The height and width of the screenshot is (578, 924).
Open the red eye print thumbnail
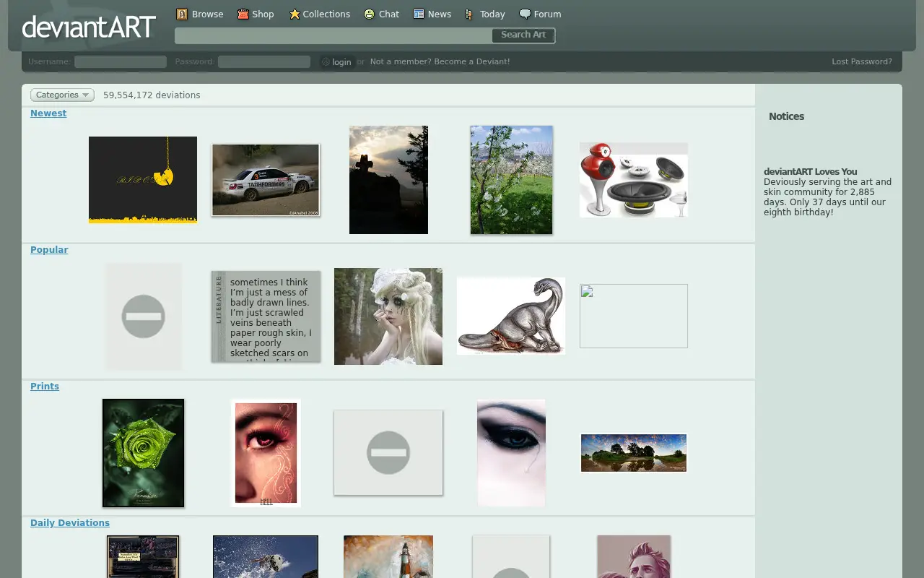point(266,453)
